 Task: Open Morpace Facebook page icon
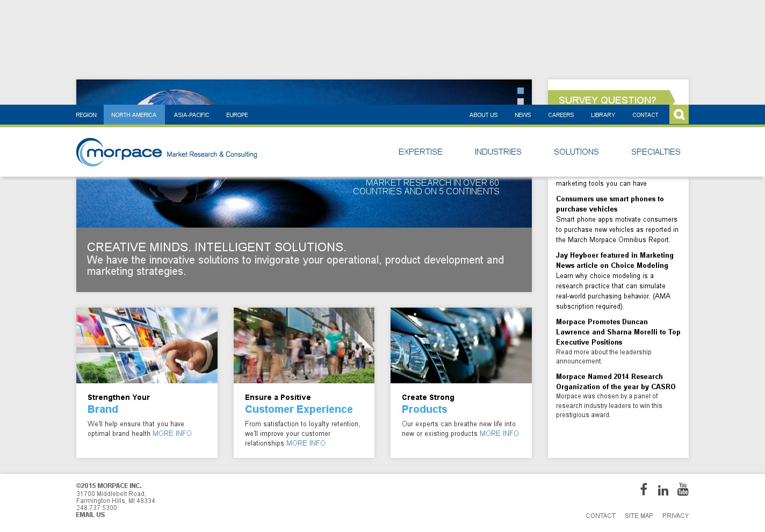coord(644,489)
